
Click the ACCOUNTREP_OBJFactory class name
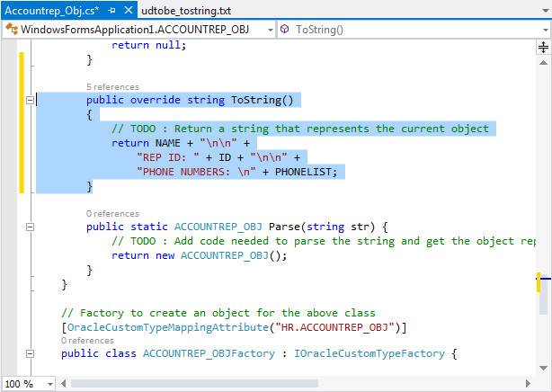click(209, 353)
